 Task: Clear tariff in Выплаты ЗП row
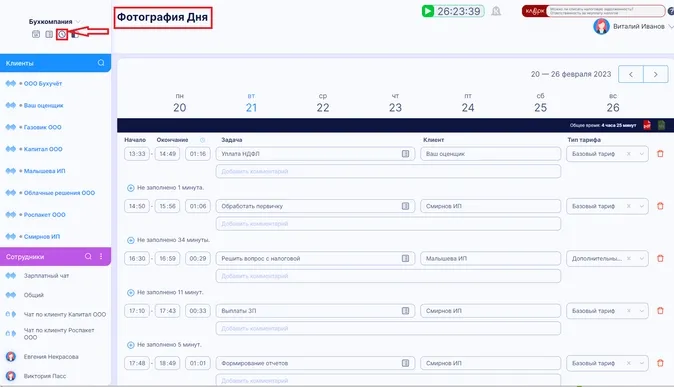[x=629, y=310]
